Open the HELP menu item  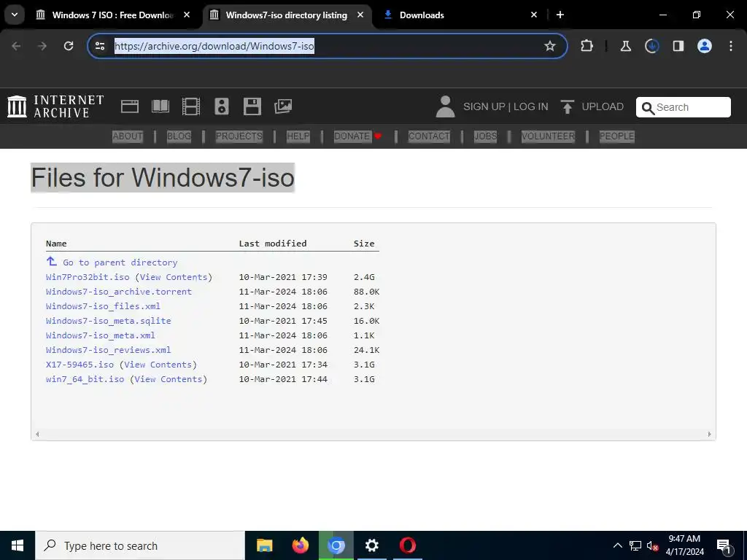(298, 136)
